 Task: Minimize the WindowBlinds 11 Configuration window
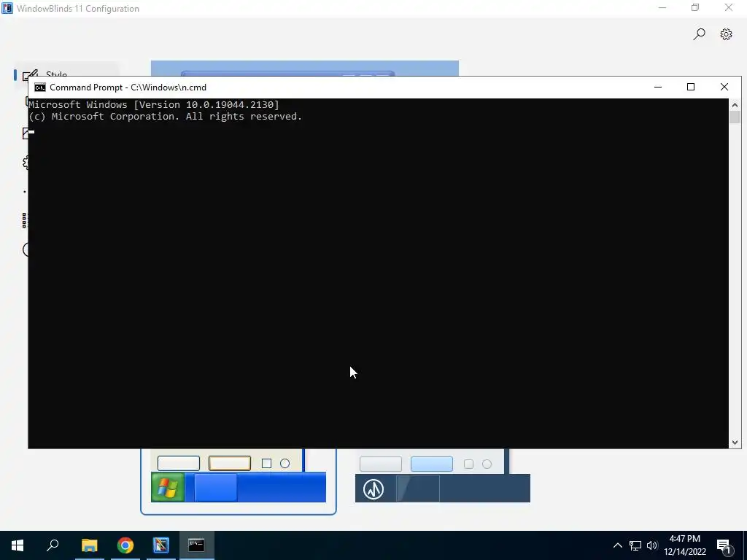tap(662, 7)
